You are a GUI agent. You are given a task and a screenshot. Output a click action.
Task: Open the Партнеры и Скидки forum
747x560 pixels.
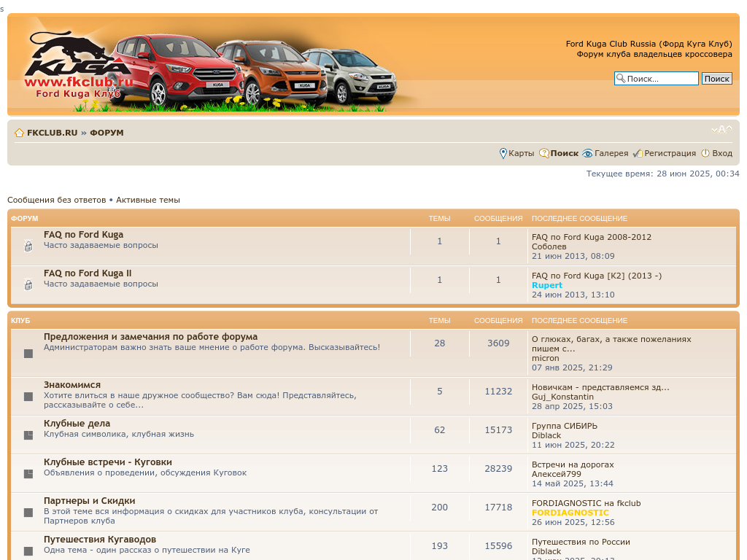point(90,501)
